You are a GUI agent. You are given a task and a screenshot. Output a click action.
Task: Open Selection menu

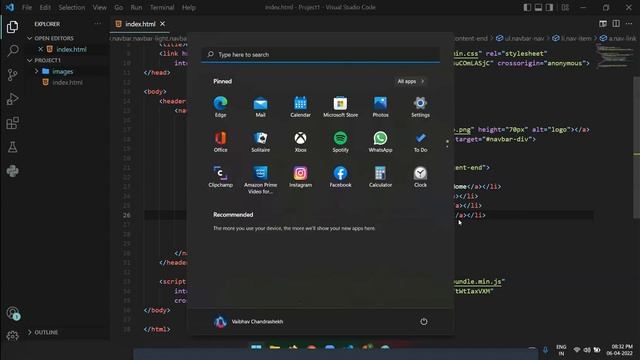click(x=71, y=7)
